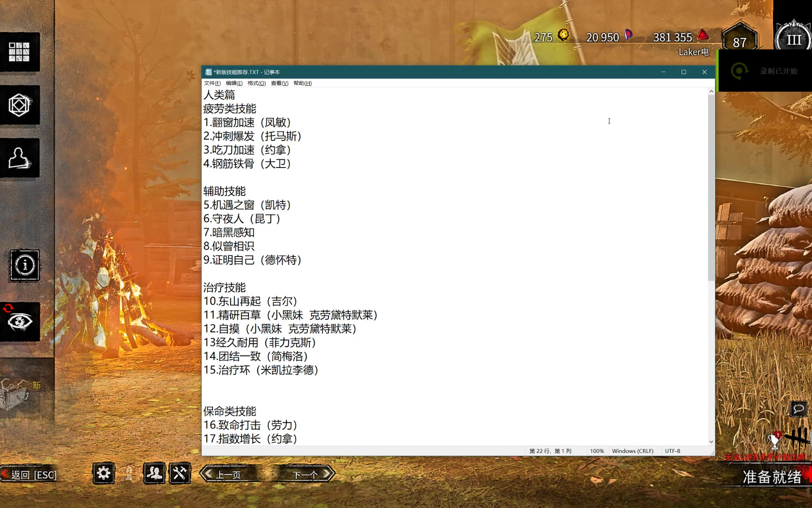Click the 准备就绪 ready button

(x=772, y=477)
